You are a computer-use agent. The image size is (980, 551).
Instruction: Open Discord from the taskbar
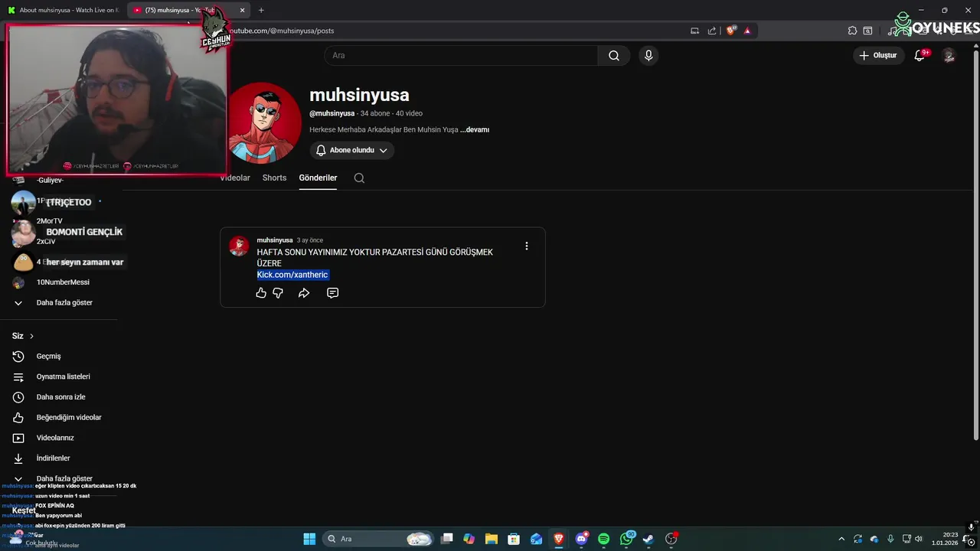coord(581,539)
